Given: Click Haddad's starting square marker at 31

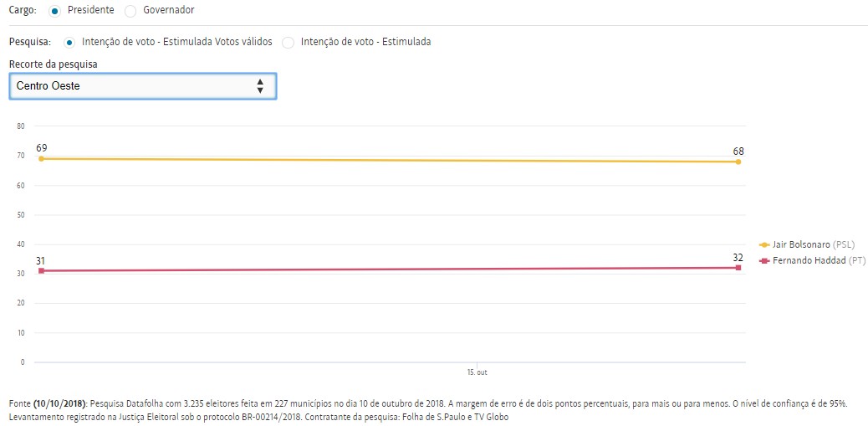Looking at the screenshot, I should [x=41, y=270].
